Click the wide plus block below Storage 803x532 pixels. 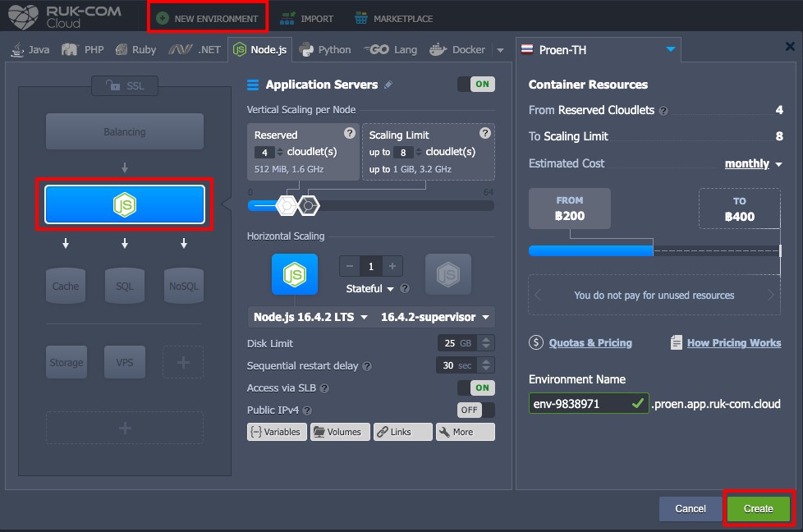pos(125,428)
